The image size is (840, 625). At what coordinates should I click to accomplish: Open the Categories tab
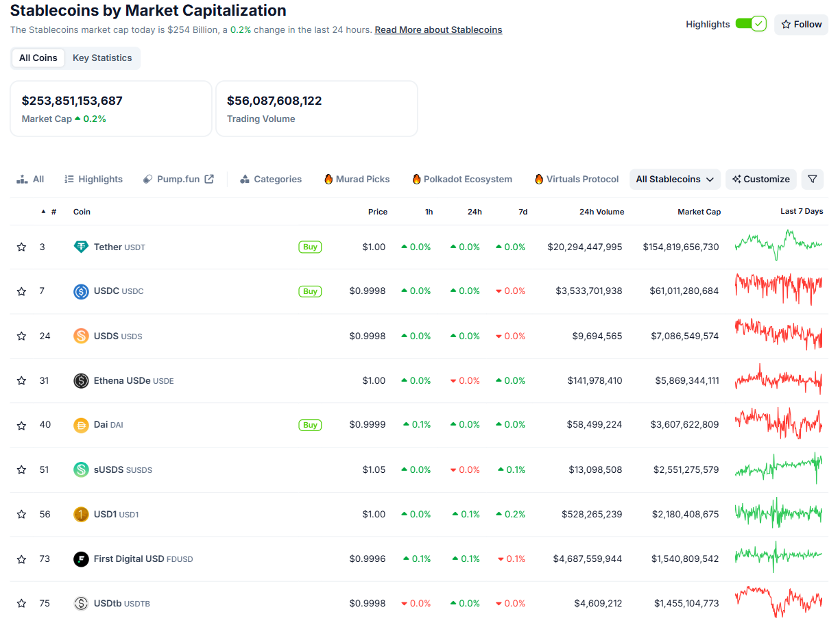pos(271,179)
